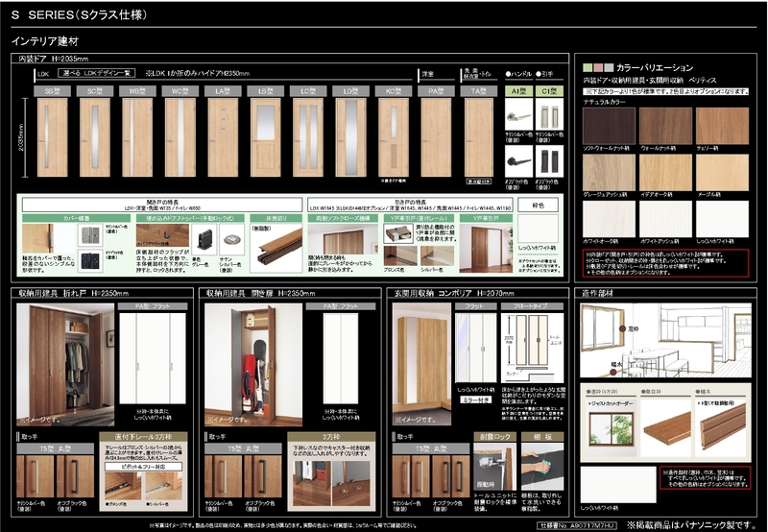Click the TA型 toilet door image
The width and height of the screenshot is (768, 532).
tap(478, 138)
